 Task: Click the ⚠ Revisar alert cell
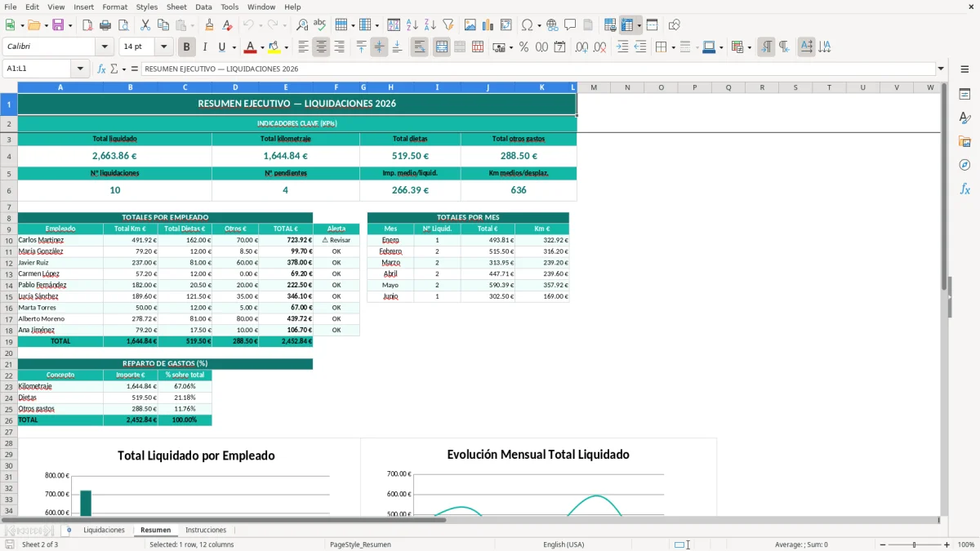[x=336, y=240]
